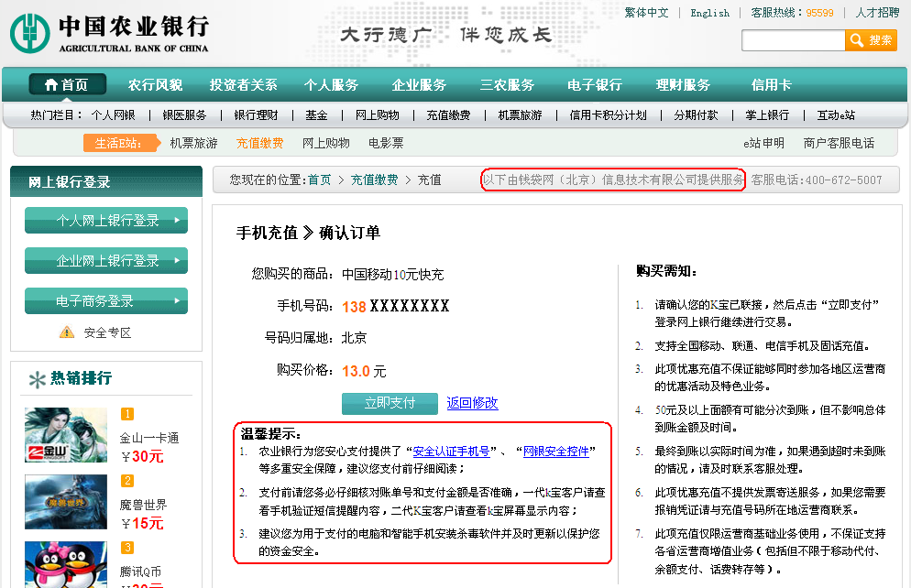Screen dimensions: 911x588
Task: Click the rank 1 badge for 金山一卡通
Action: click(127, 414)
